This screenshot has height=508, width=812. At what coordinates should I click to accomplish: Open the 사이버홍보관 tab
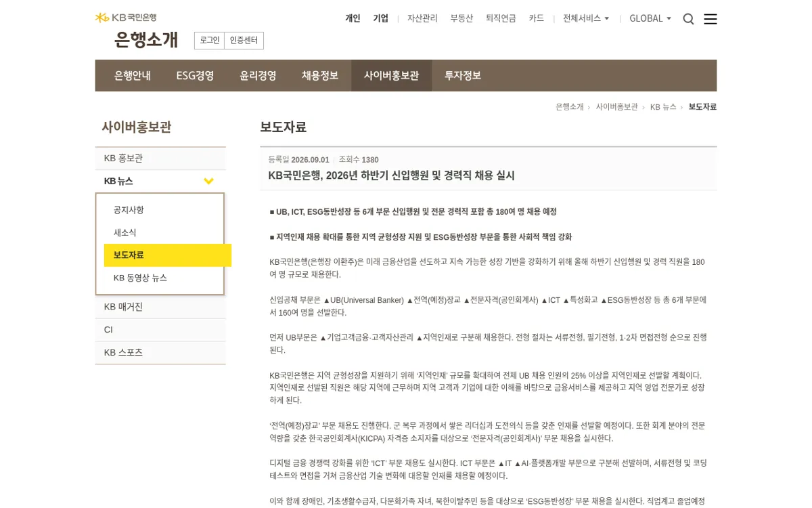coord(391,76)
